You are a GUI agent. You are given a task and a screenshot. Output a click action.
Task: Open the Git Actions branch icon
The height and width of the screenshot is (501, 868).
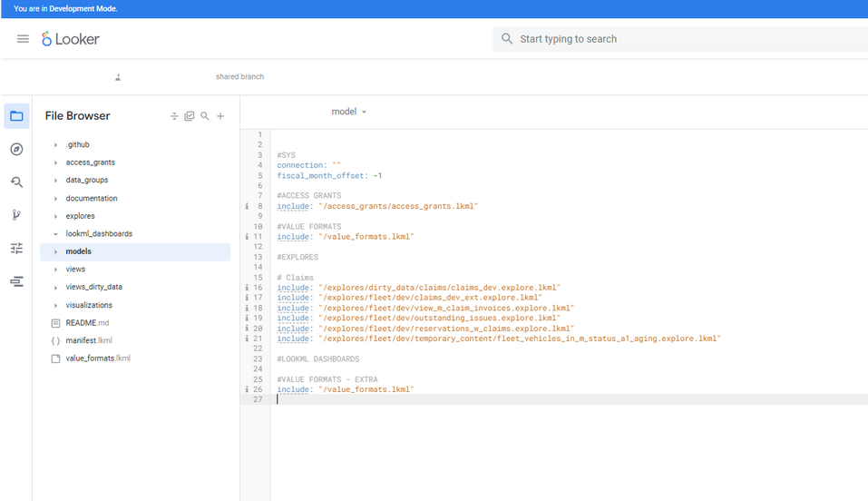point(16,215)
